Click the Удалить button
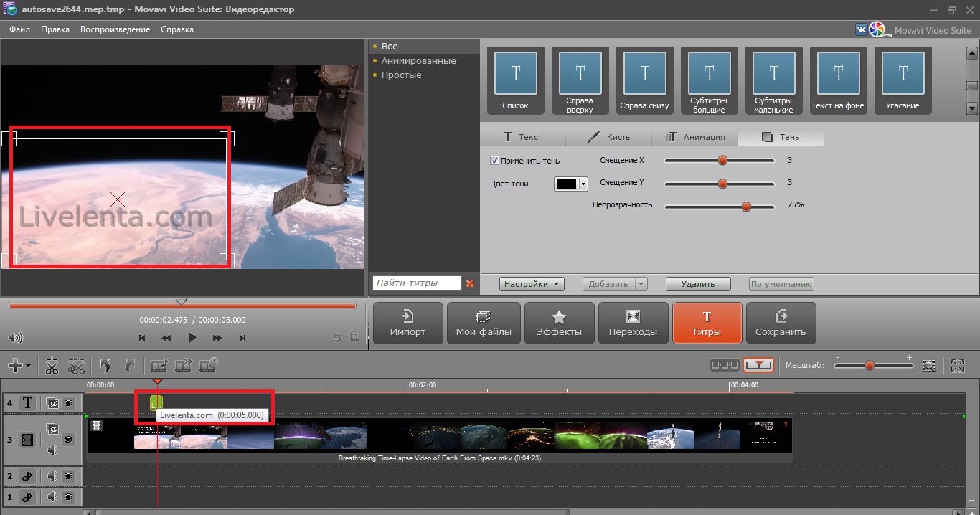This screenshot has height=515, width=980. click(x=698, y=284)
